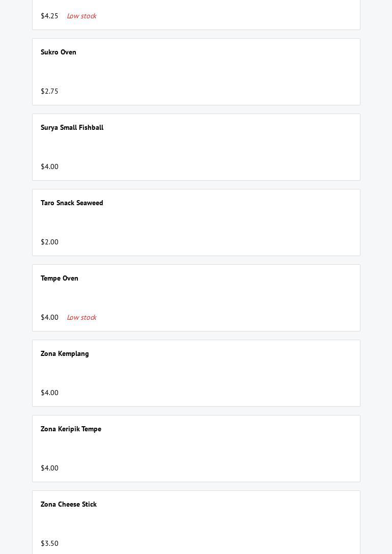This screenshot has height=554, width=392.
Task: Open the Sukro Oven product title
Action: tap(59, 52)
